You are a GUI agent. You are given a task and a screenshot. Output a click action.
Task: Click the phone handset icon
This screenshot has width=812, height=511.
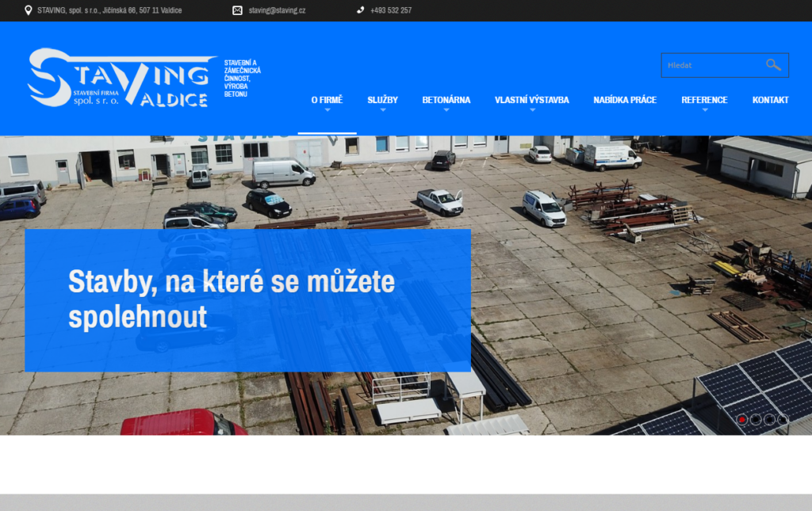coord(360,10)
